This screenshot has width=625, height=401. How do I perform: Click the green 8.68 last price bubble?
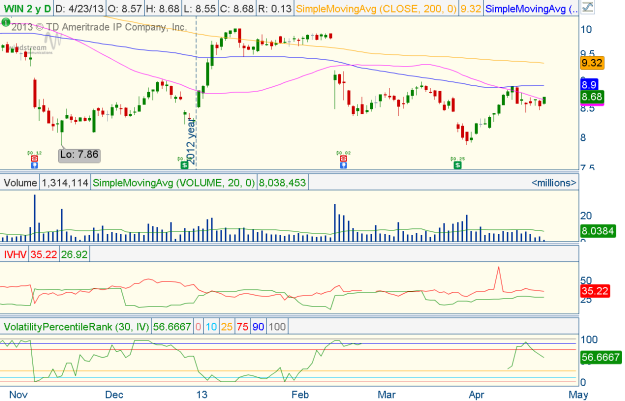(591, 97)
